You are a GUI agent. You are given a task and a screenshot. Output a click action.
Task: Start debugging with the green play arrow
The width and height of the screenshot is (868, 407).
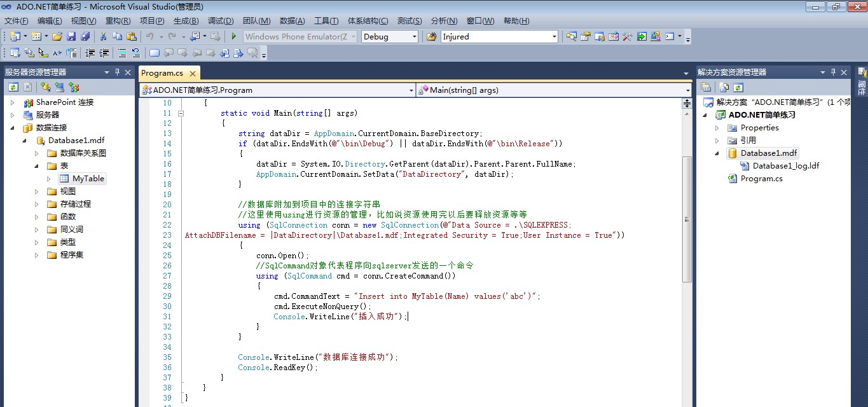coord(234,37)
